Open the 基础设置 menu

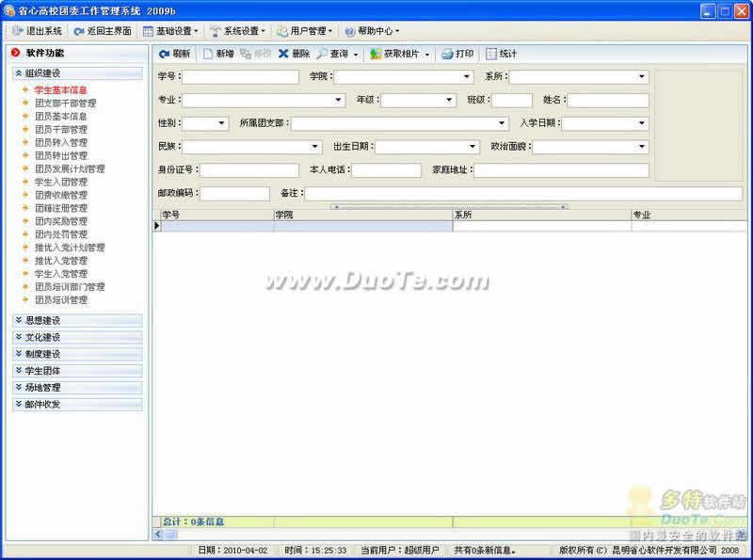click(x=150, y=31)
